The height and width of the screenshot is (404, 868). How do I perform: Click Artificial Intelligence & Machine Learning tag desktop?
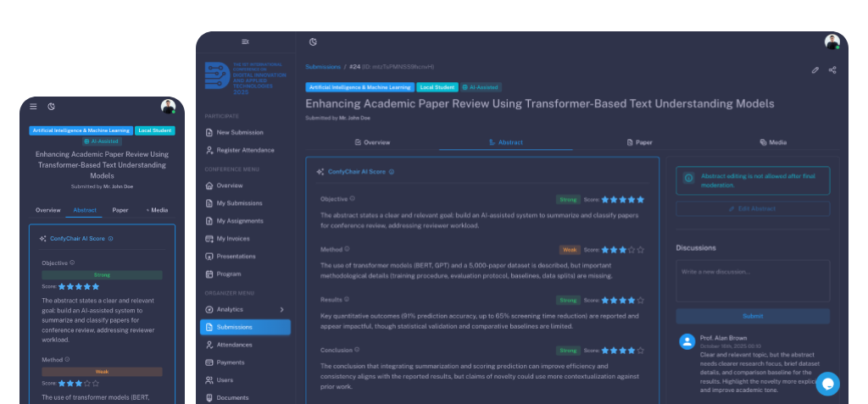coord(359,87)
